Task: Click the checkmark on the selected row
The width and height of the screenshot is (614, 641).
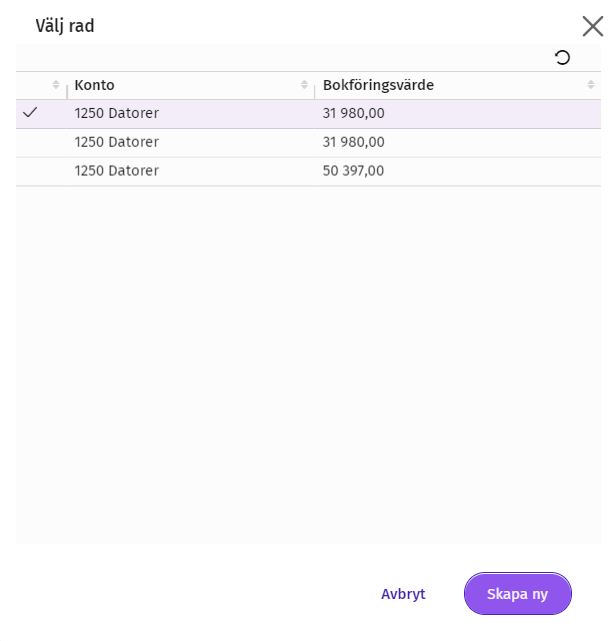Action: [x=30, y=113]
